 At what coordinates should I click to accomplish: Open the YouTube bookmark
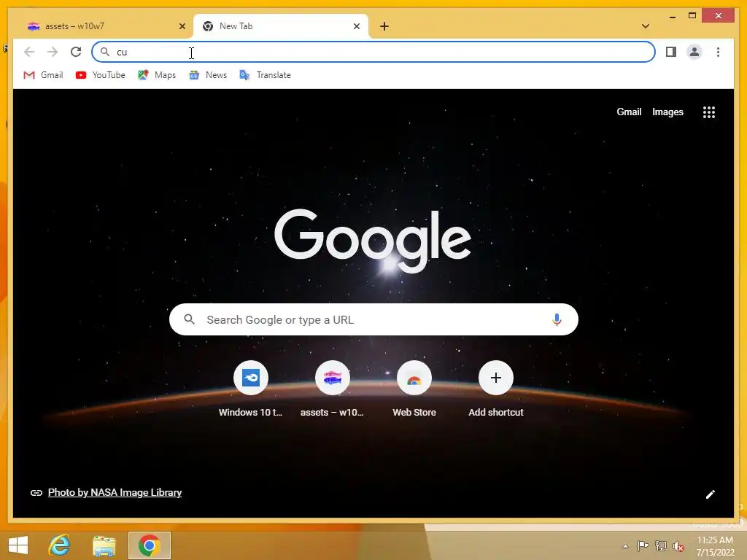click(x=101, y=75)
